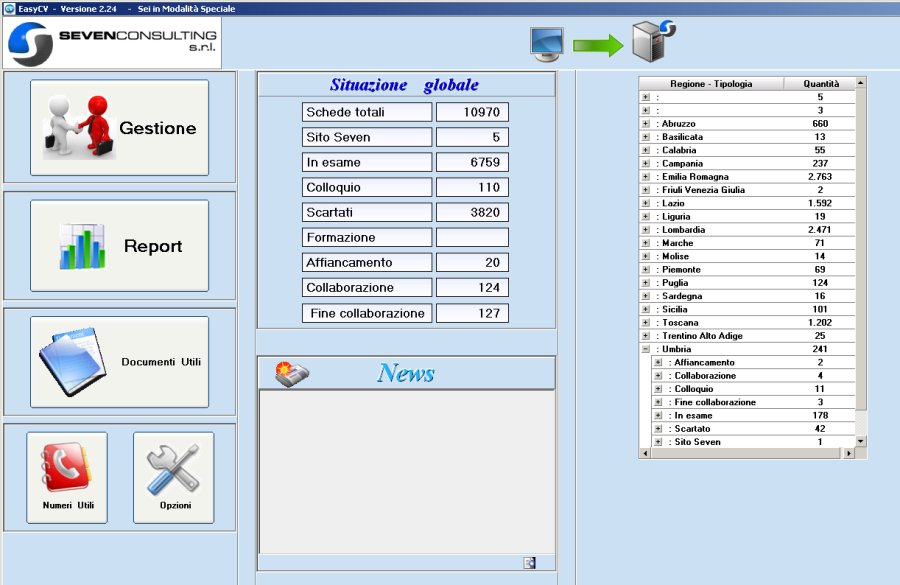Select the Molise row

coord(747,256)
